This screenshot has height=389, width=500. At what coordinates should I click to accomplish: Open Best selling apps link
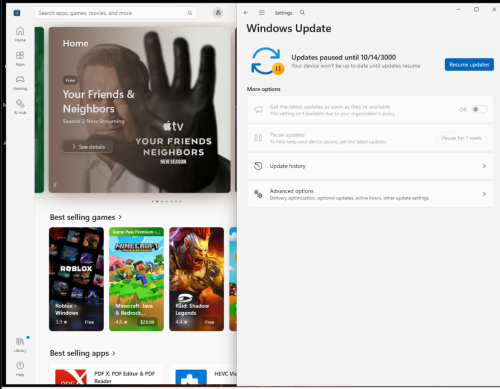(x=83, y=353)
